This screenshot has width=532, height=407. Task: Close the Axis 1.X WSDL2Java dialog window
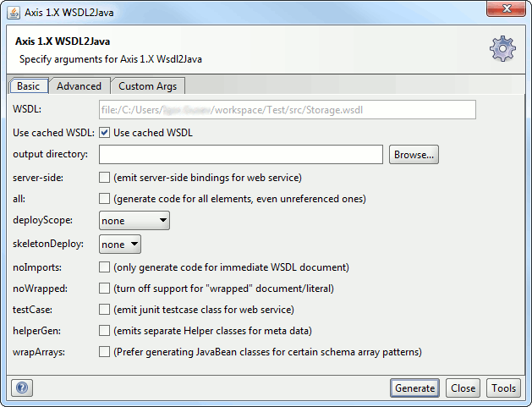507,8
